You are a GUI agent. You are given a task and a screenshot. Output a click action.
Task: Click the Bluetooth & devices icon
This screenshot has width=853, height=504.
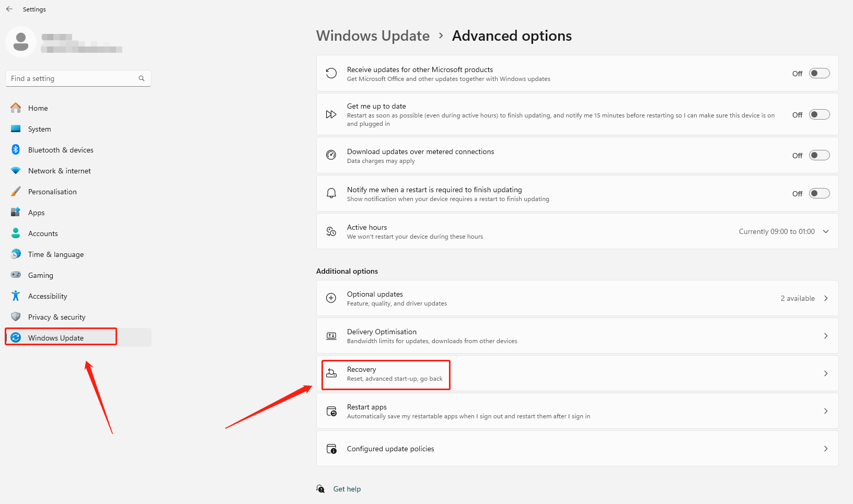tap(16, 150)
